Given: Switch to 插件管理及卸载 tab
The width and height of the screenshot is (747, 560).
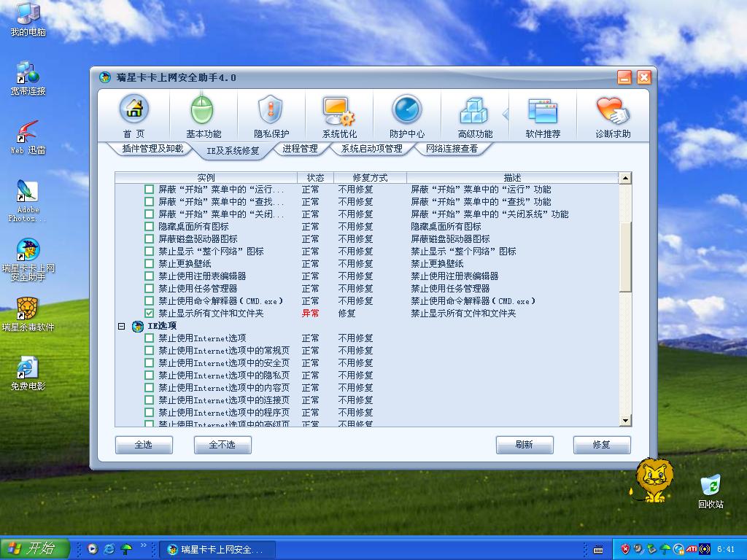Looking at the screenshot, I should click(x=152, y=149).
